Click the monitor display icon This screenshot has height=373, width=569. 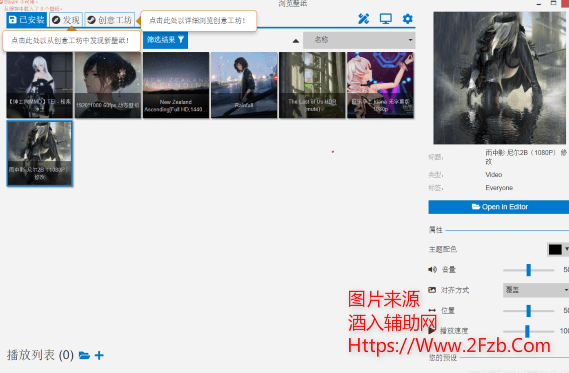[385, 19]
